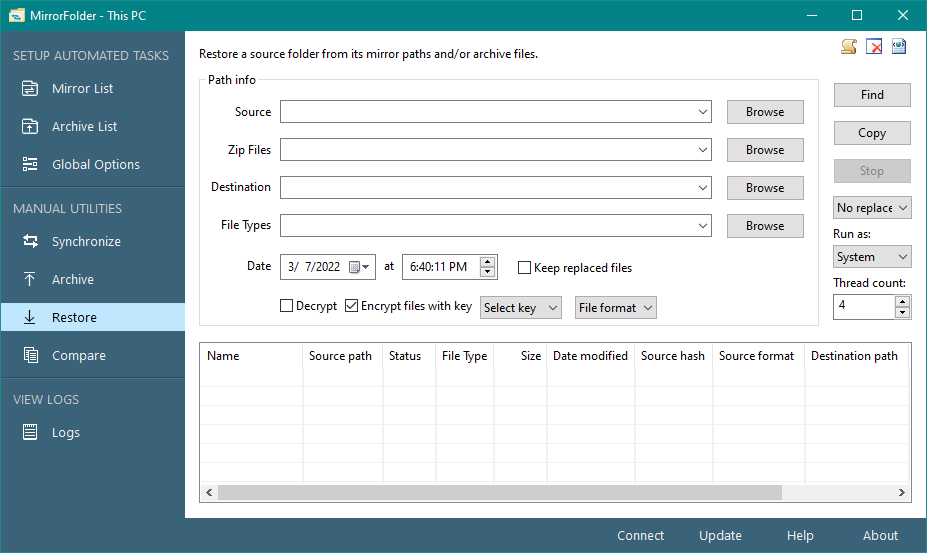Click the Update link at the bottom
Viewport: 927px width, 553px height.
pos(720,535)
